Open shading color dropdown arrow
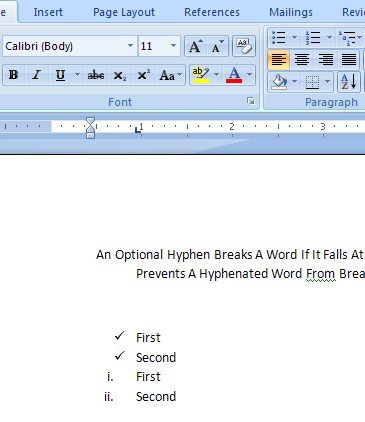Screen dimensions: 365x422 295,82
